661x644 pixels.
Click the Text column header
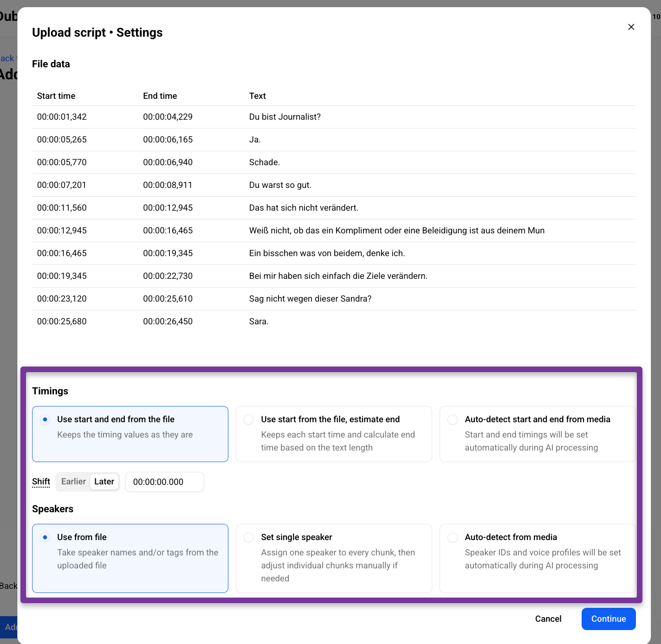coord(258,96)
